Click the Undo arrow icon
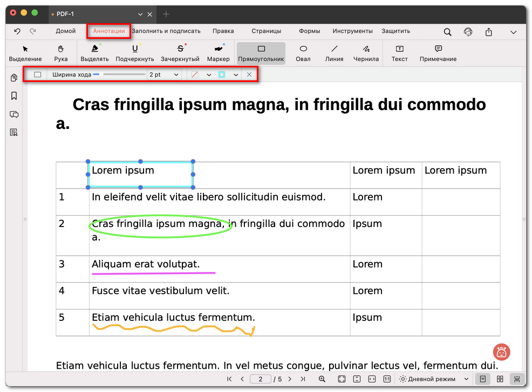 click(18, 31)
